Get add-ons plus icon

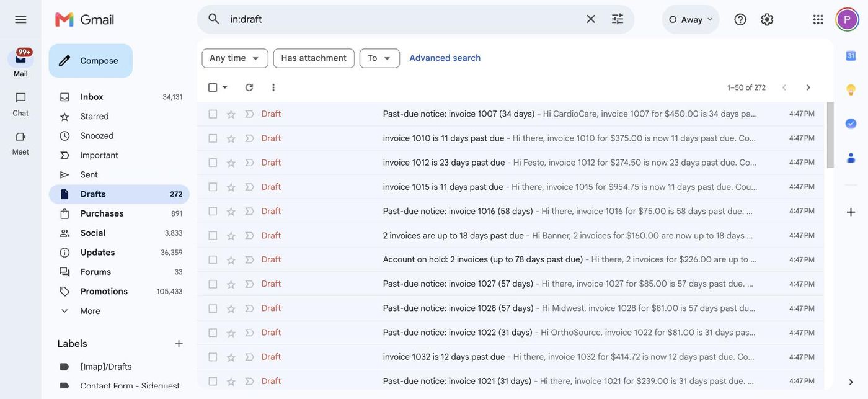pos(851,212)
